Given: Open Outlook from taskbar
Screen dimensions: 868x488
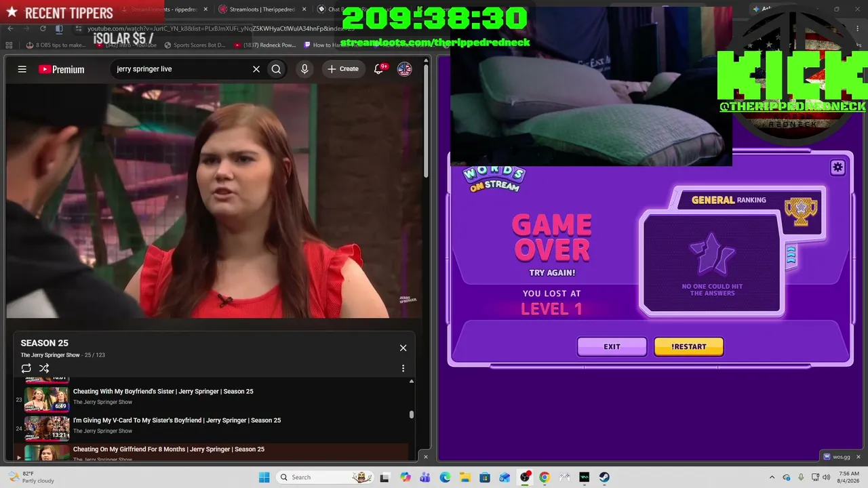Looking at the screenshot, I should click(x=505, y=477).
